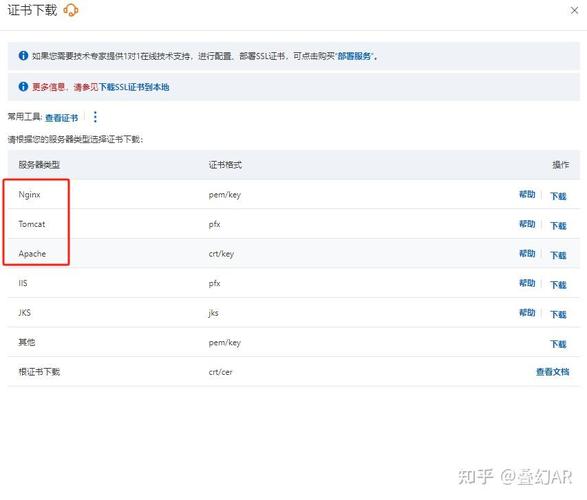587x500 pixels.
Task: Click 帮助 for the IIS row
Action: click(x=527, y=283)
